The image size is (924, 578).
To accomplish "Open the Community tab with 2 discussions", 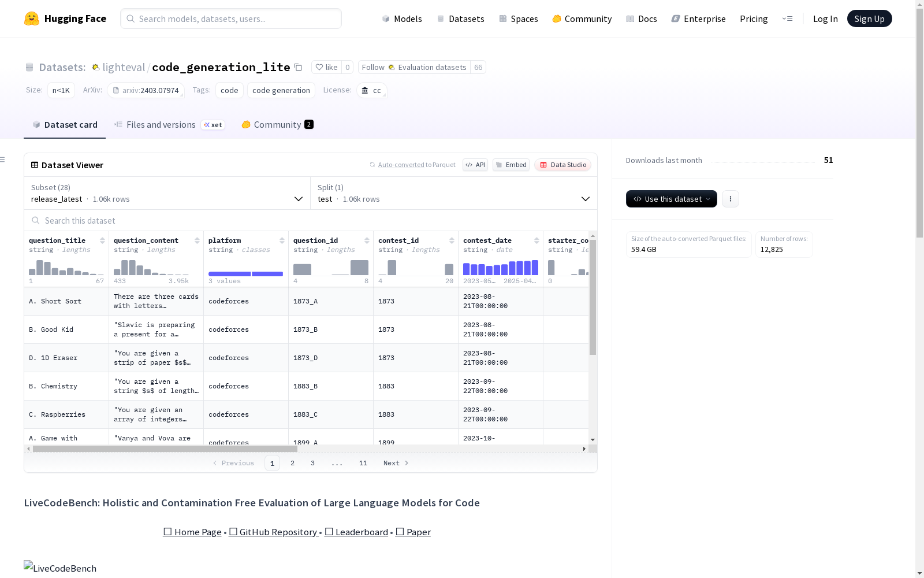I will coord(278,125).
